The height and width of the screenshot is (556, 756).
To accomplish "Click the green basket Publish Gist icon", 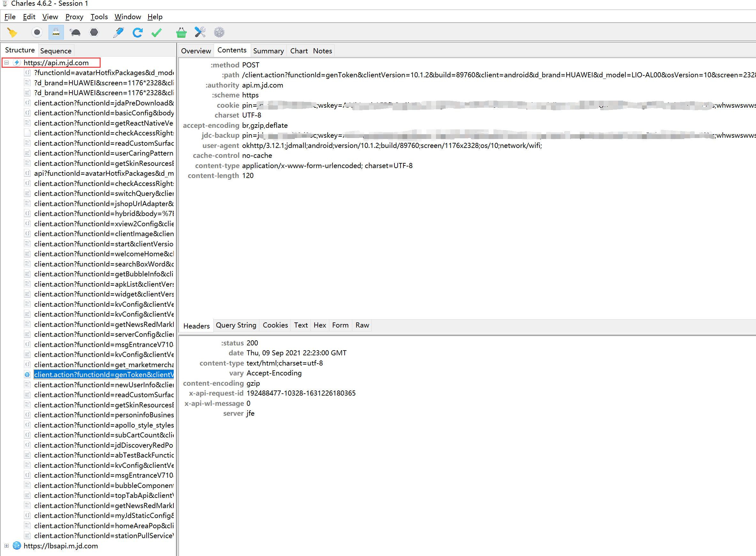I will point(181,32).
